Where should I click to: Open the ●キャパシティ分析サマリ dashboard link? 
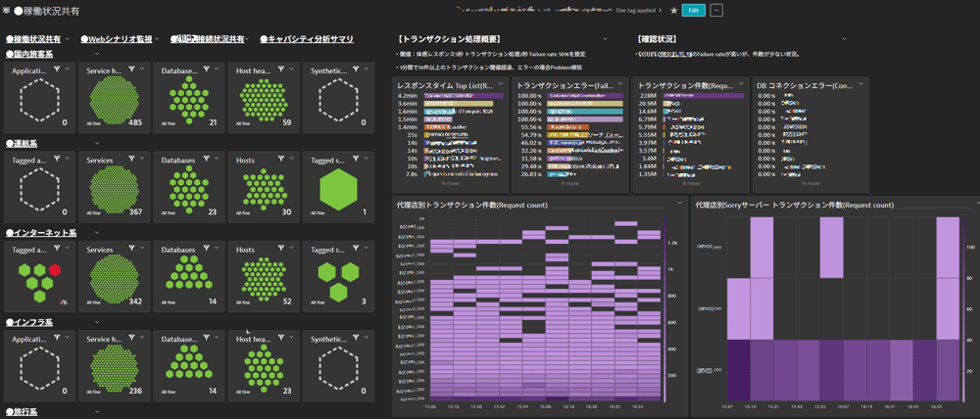pyautogui.click(x=307, y=39)
